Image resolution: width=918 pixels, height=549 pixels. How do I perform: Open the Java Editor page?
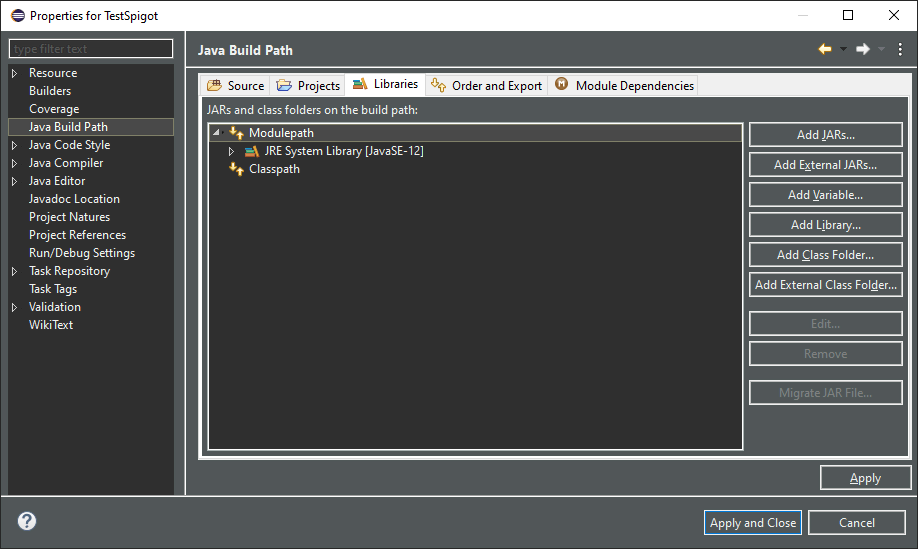[57, 181]
